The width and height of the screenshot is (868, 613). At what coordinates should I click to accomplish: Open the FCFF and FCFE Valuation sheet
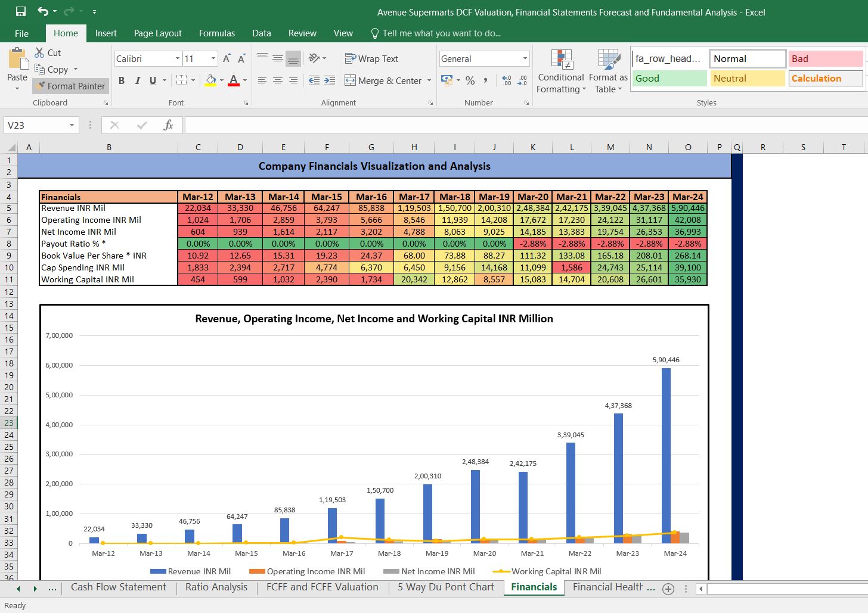(x=323, y=587)
